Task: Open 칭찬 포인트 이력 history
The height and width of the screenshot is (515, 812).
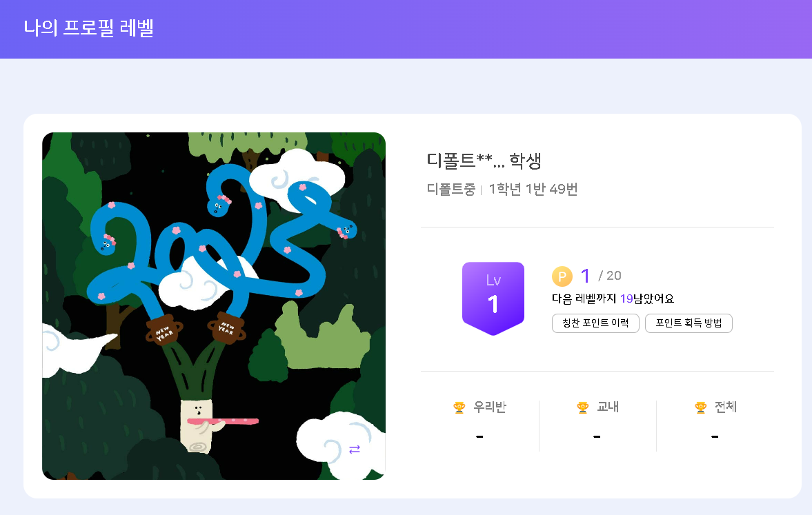Action: pyautogui.click(x=595, y=323)
